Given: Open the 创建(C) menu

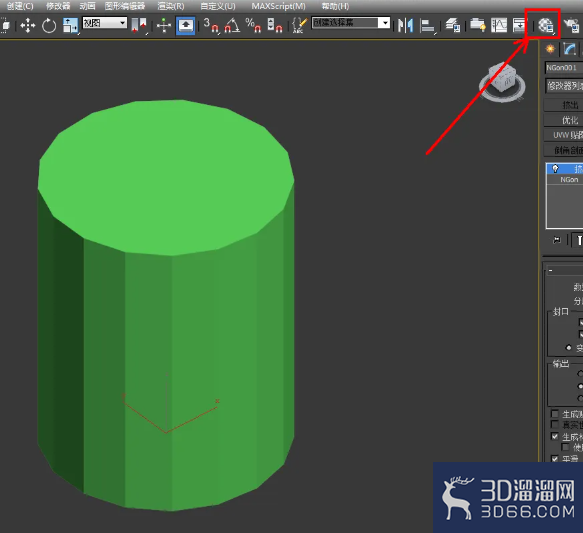Looking at the screenshot, I should [20, 6].
